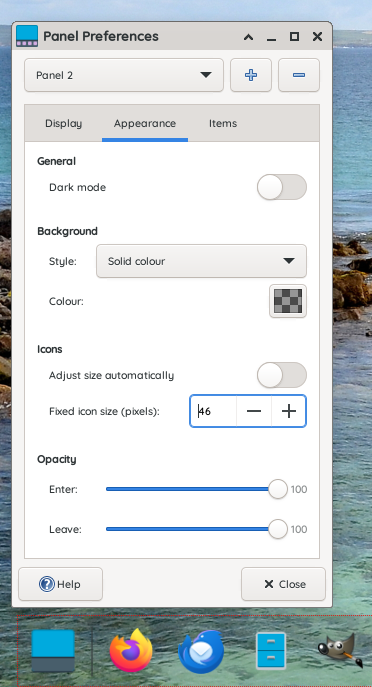Click the Show Desktop icon in the panel
The width and height of the screenshot is (372, 687).
[53, 651]
